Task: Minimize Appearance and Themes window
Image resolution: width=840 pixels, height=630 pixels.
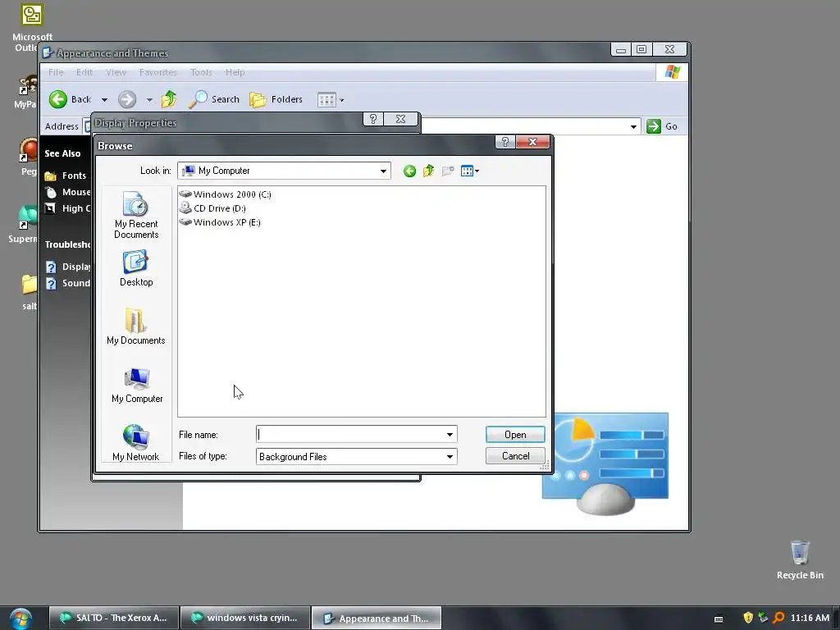Action: coord(620,49)
